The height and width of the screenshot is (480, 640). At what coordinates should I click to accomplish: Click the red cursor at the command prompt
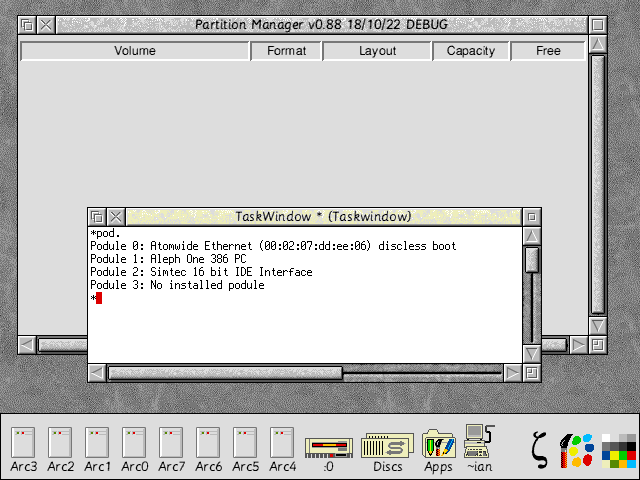pyautogui.click(x=99, y=298)
